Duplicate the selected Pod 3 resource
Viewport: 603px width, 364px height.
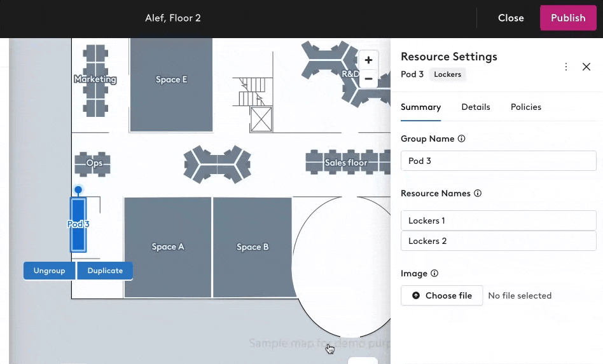pyautogui.click(x=105, y=271)
